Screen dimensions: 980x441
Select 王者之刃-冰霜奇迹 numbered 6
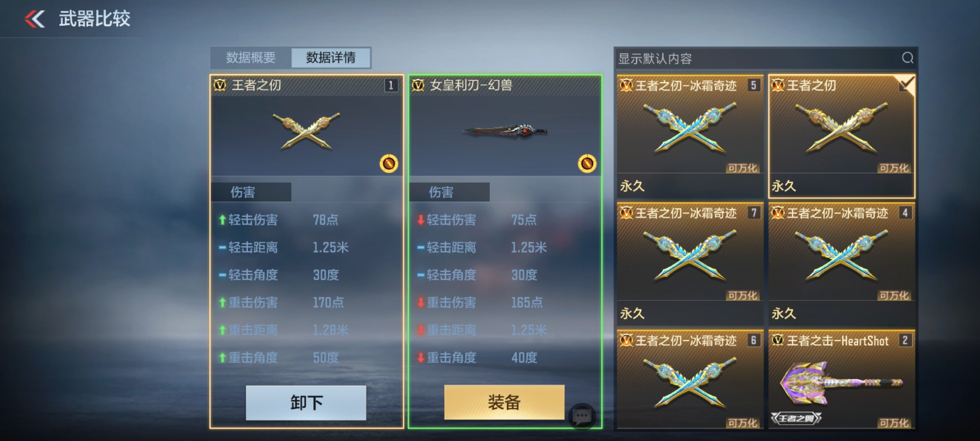click(x=690, y=379)
